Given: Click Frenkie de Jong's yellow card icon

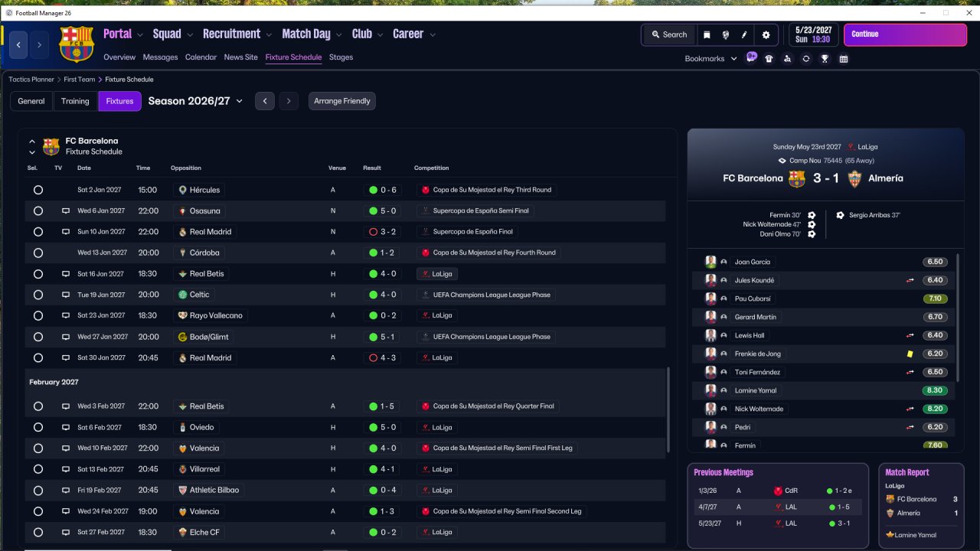Looking at the screenshot, I should [910, 354].
